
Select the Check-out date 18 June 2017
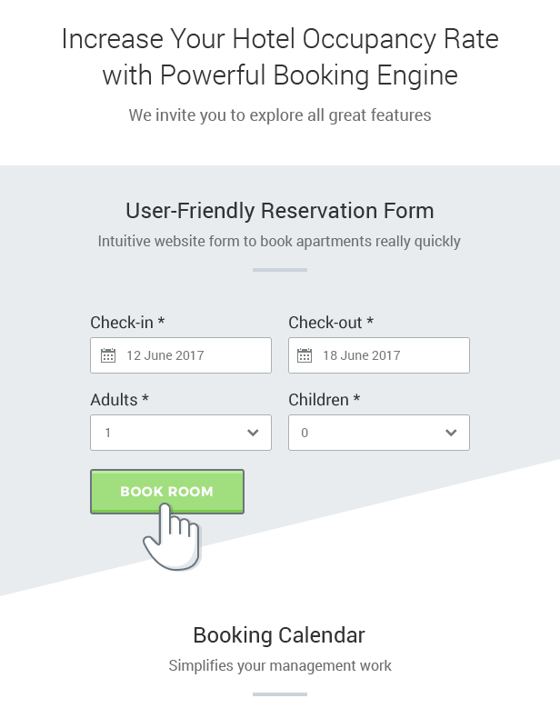pyautogui.click(x=379, y=355)
